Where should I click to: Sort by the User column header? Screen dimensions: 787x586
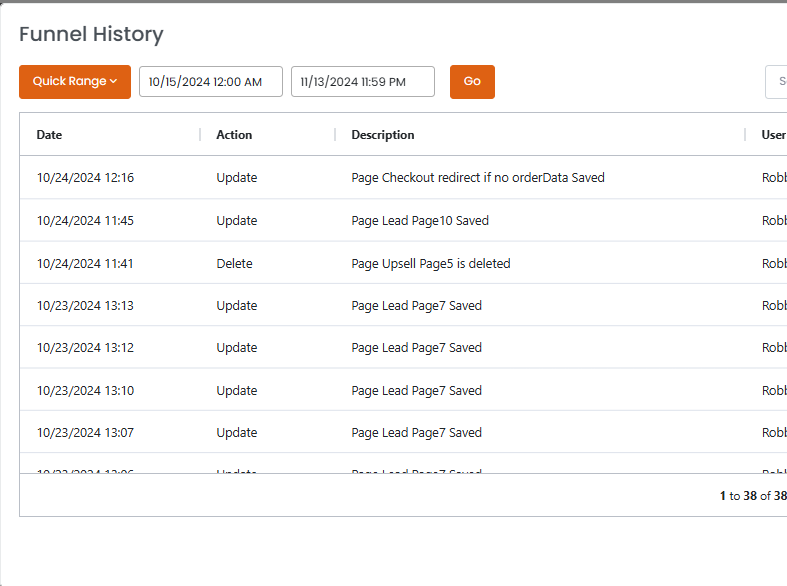click(773, 135)
